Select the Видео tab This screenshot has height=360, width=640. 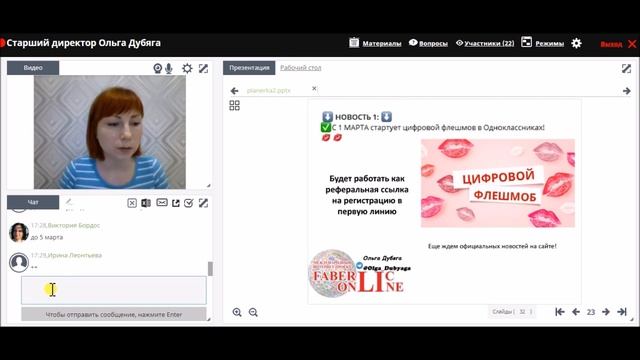[33, 68]
